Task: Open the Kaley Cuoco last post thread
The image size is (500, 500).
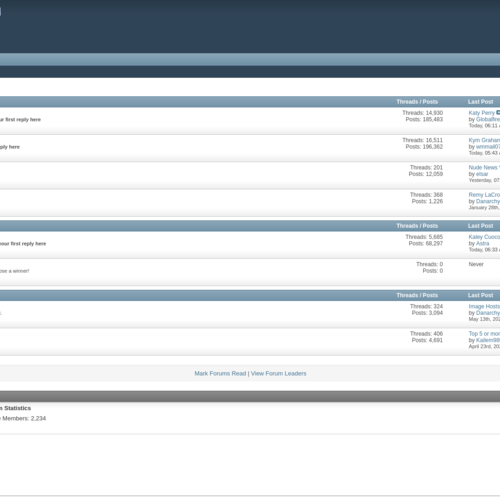Action: [x=484, y=237]
